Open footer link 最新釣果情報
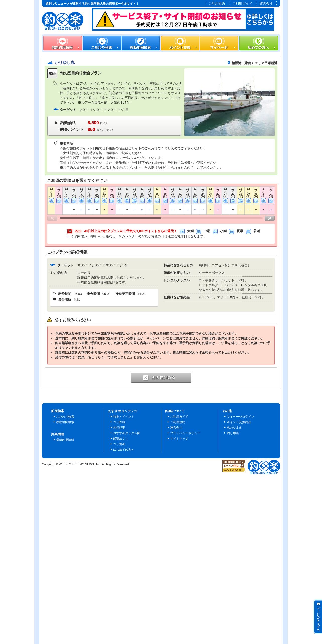Image resolution: width=322 pixels, height=644 pixels. (x=65, y=440)
